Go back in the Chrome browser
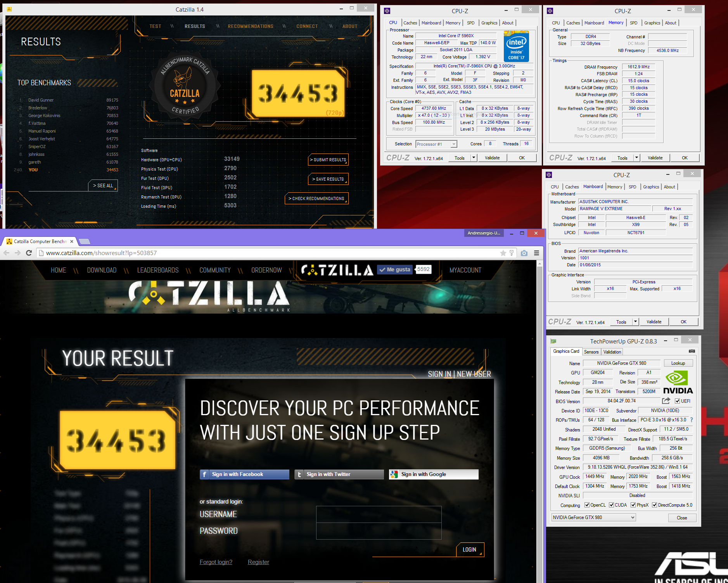 tap(7, 253)
